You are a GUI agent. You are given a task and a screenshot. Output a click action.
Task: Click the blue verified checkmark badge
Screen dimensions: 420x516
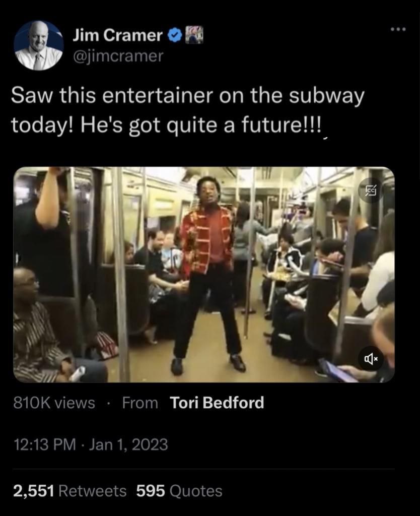pos(175,36)
